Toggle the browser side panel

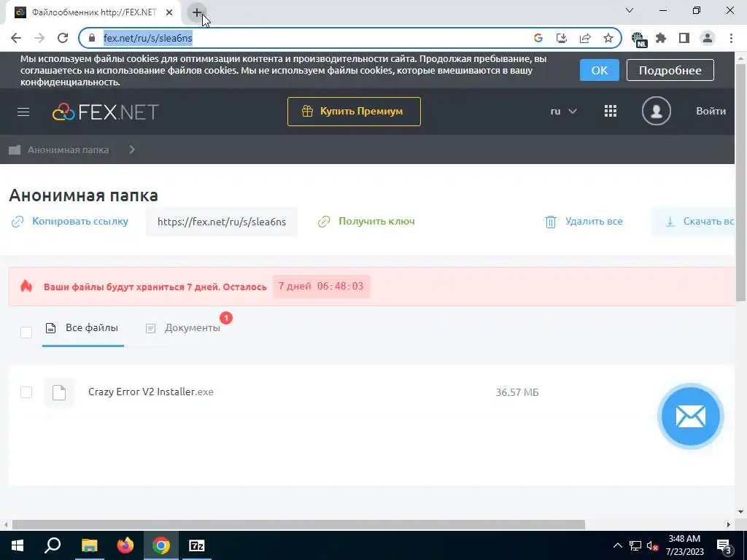click(684, 38)
